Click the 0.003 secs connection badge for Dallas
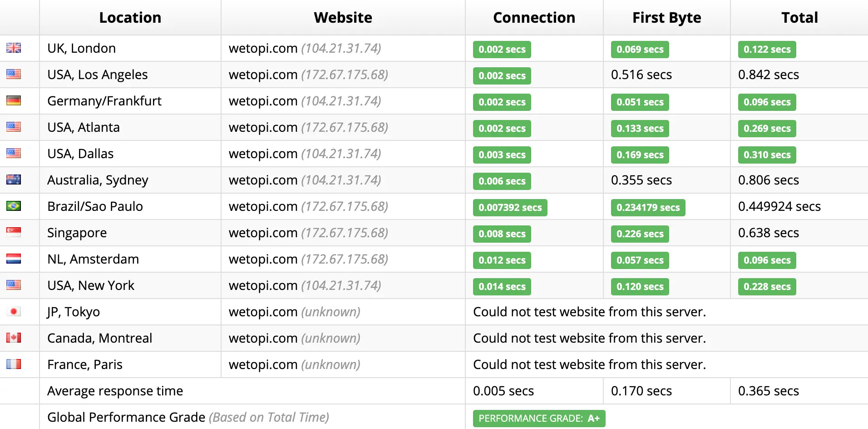The image size is (868, 429). click(502, 155)
